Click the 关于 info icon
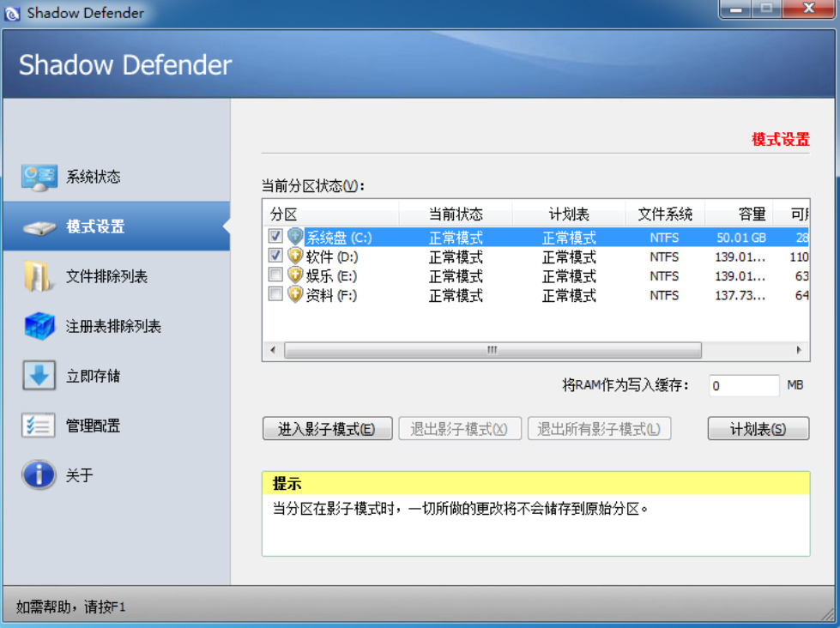The image size is (840, 628). [x=39, y=474]
